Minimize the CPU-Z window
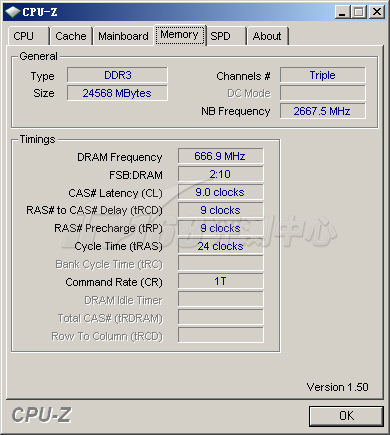The height and width of the screenshot is (435, 390). 342,12
